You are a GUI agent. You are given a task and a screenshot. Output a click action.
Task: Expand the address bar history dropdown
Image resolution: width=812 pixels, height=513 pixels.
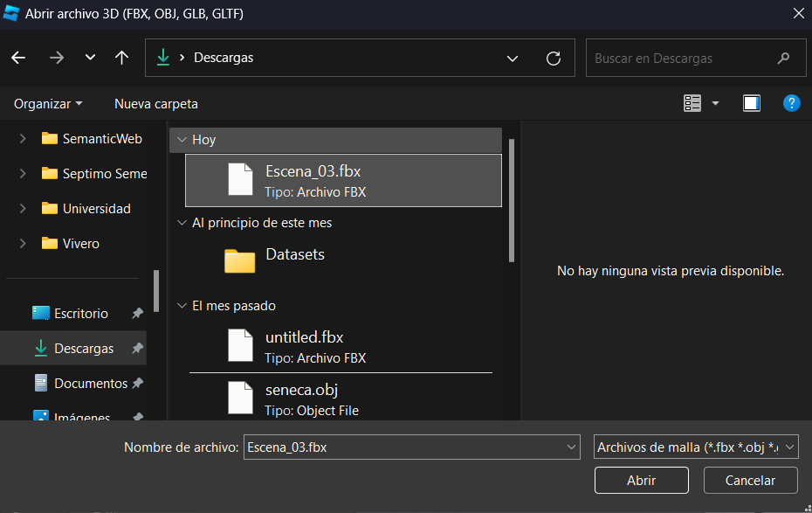click(513, 59)
